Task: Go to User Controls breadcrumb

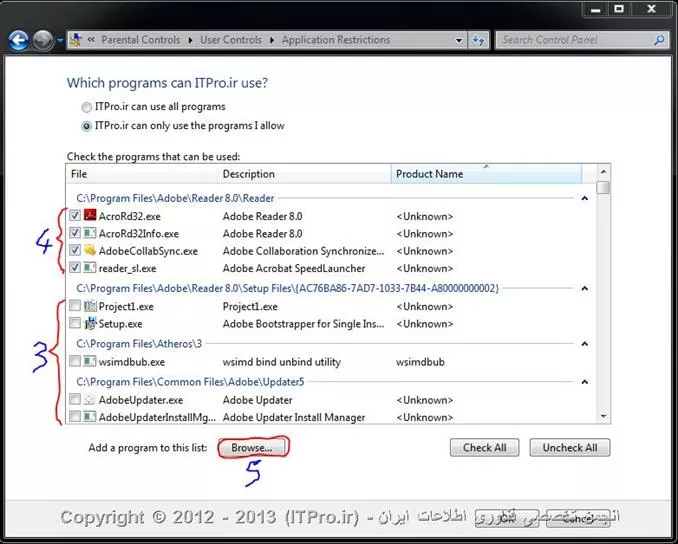Action: click(x=231, y=40)
